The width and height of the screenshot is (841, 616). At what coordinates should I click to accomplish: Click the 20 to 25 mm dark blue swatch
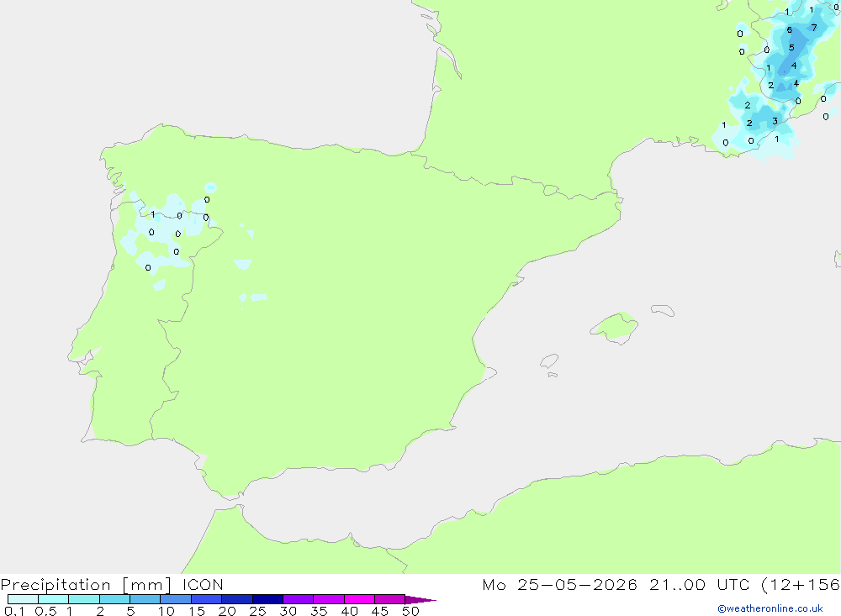237,599
